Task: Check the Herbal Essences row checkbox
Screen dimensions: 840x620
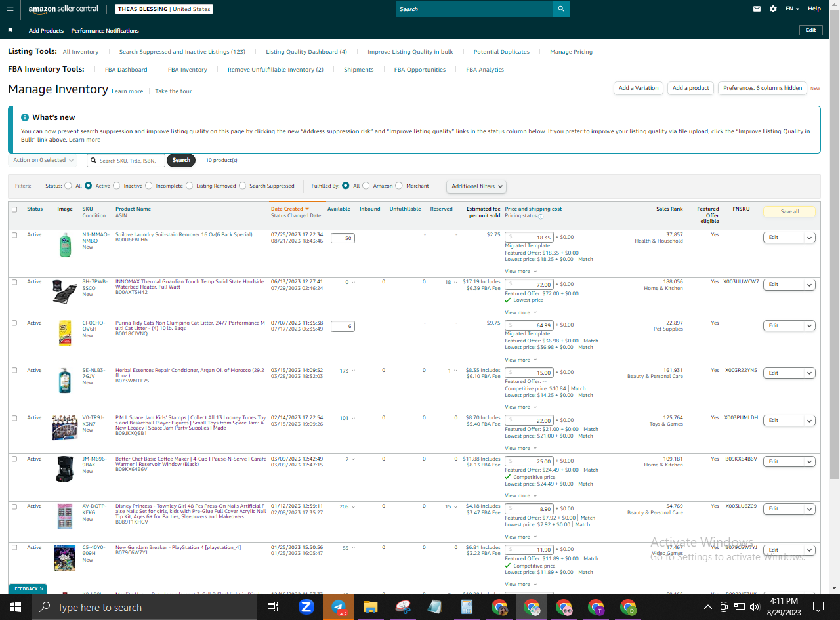Action: click(x=14, y=371)
